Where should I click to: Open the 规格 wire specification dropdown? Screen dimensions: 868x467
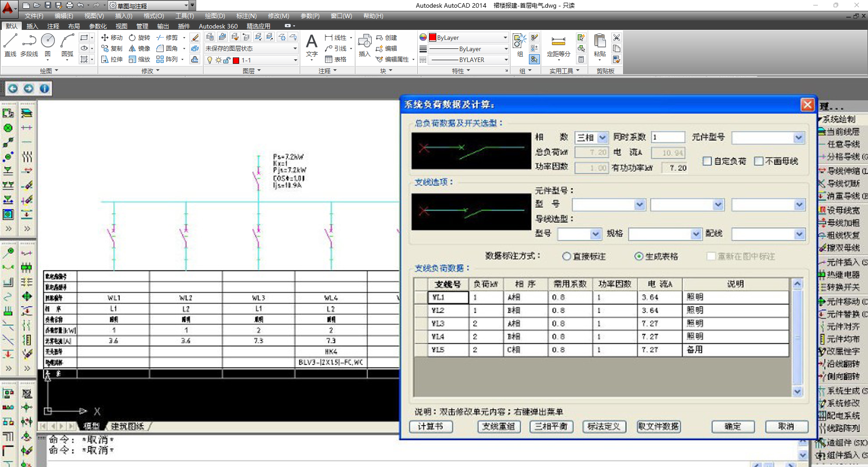(x=696, y=234)
